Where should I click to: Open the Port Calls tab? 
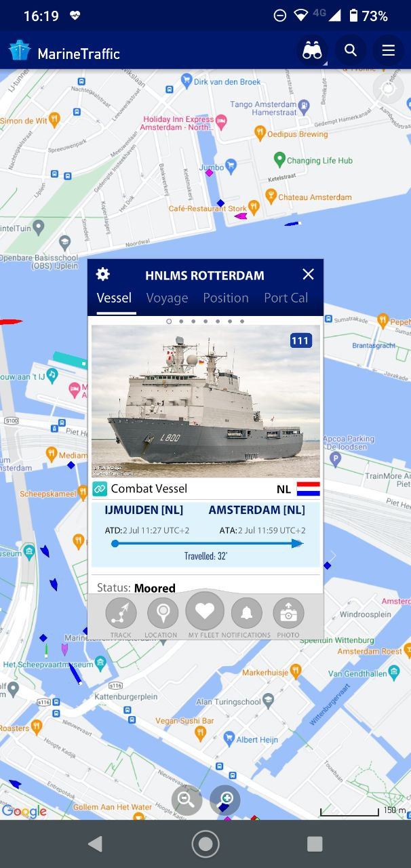tap(286, 298)
